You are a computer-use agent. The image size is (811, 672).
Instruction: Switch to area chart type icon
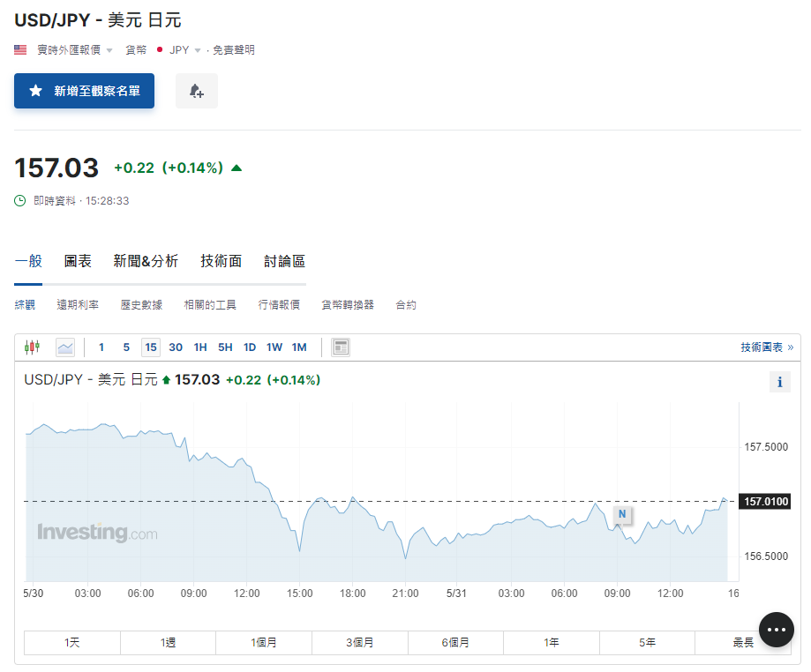coord(65,347)
